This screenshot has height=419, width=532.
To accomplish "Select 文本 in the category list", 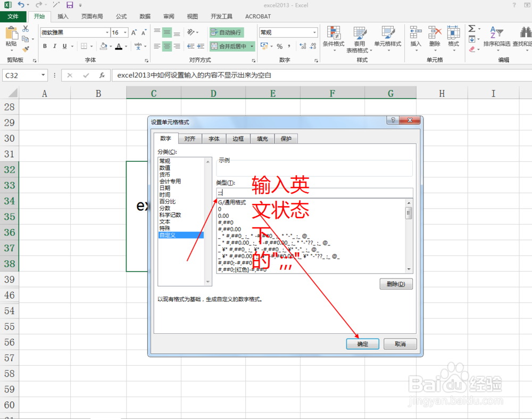I will [164, 221].
